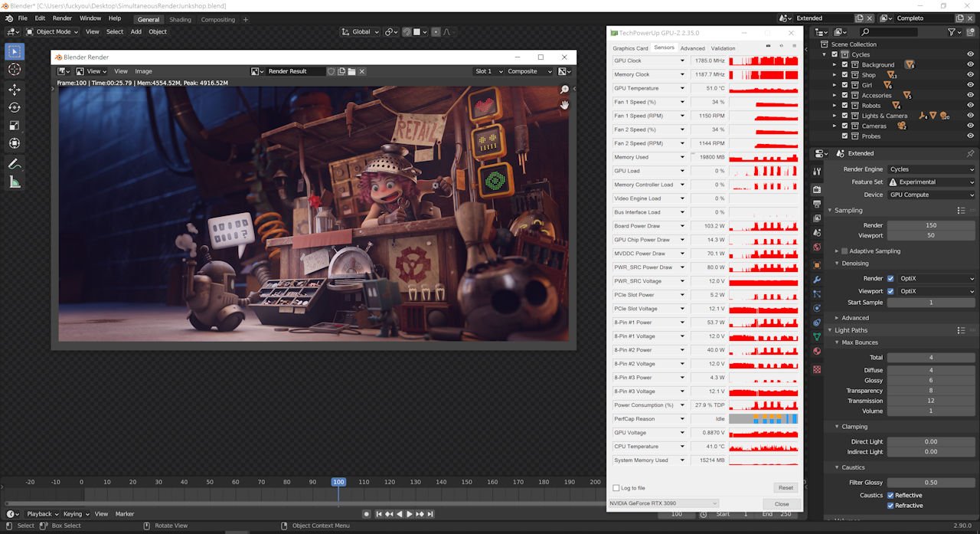This screenshot has width=980, height=534.
Task: Click the zoom magnifier icon in render view
Action: [x=564, y=90]
